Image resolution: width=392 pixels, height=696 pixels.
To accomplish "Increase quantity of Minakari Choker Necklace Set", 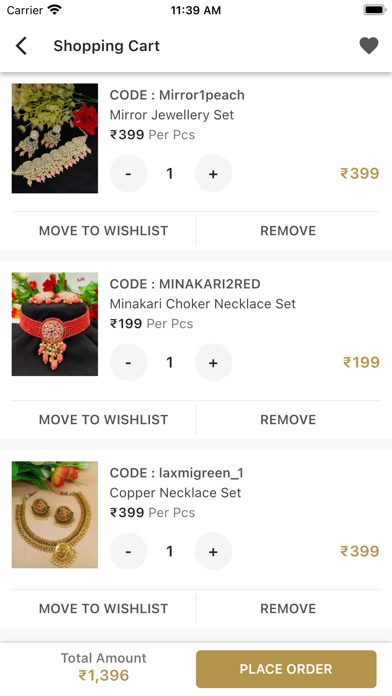I will 213,362.
